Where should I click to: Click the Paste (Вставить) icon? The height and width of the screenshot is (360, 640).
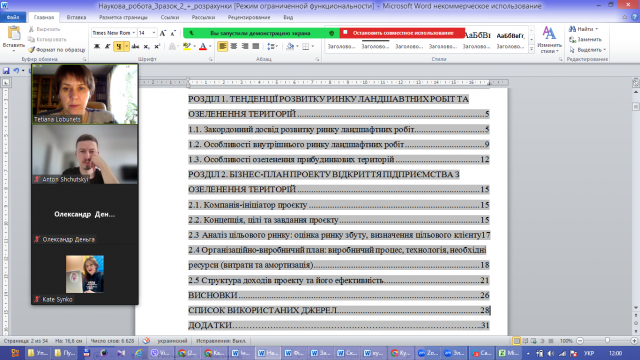click(x=13, y=33)
